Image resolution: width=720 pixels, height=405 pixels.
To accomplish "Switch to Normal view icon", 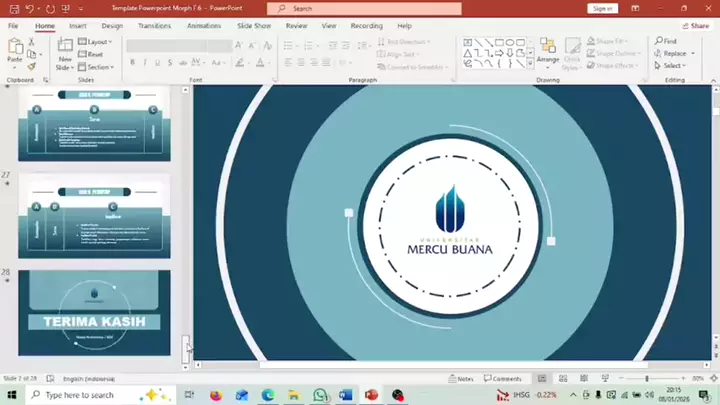I will [542, 378].
